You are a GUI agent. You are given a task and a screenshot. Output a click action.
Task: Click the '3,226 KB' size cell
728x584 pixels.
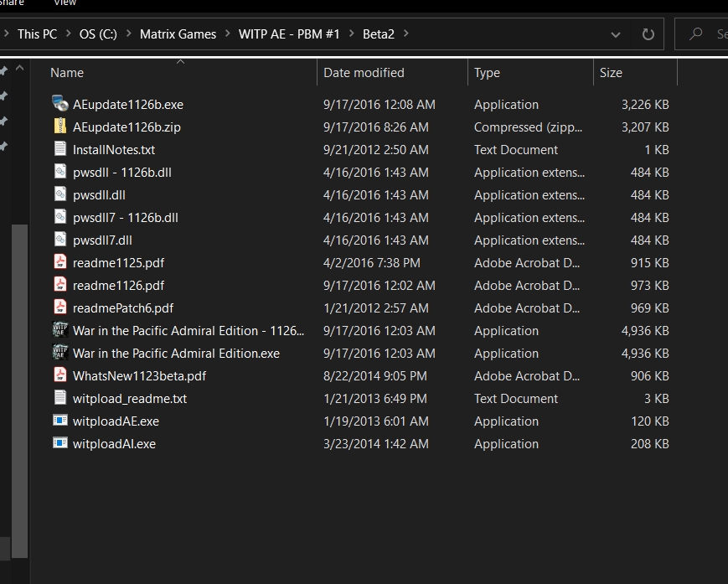point(645,105)
